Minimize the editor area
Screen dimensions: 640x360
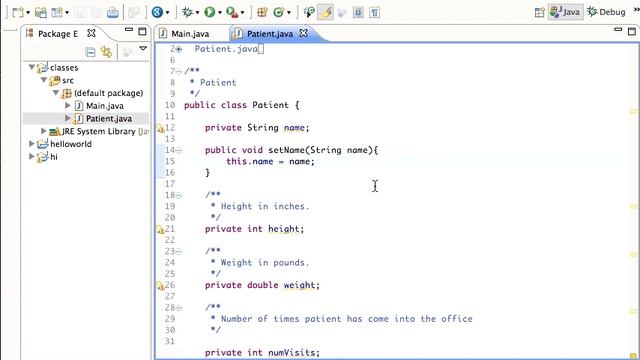tap(618, 30)
